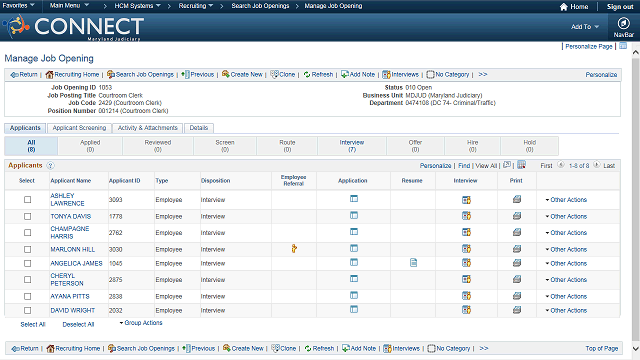The width and height of the screenshot is (640, 360).
Task: Click the Deselect All link
Action: tap(78, 324)
